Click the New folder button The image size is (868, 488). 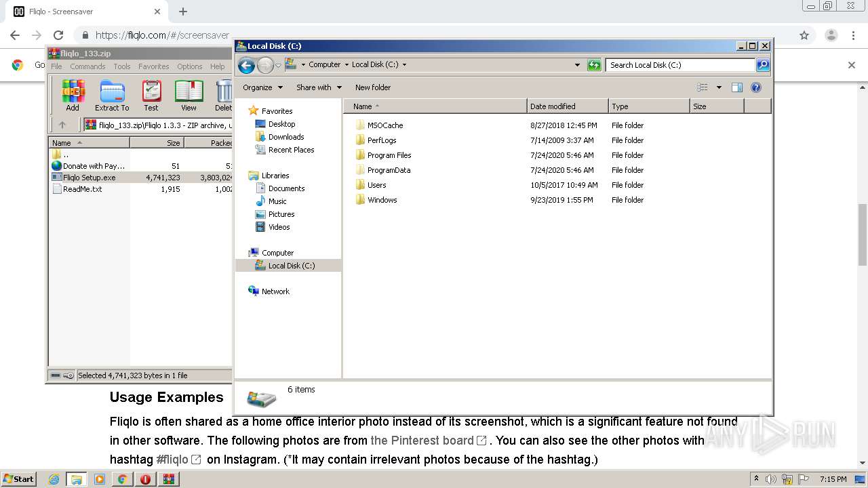(x=373, y=87)
